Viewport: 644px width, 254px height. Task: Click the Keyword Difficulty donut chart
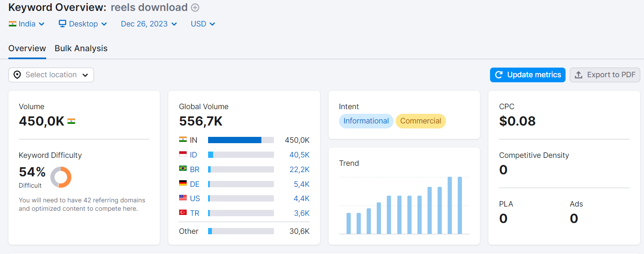61,177
